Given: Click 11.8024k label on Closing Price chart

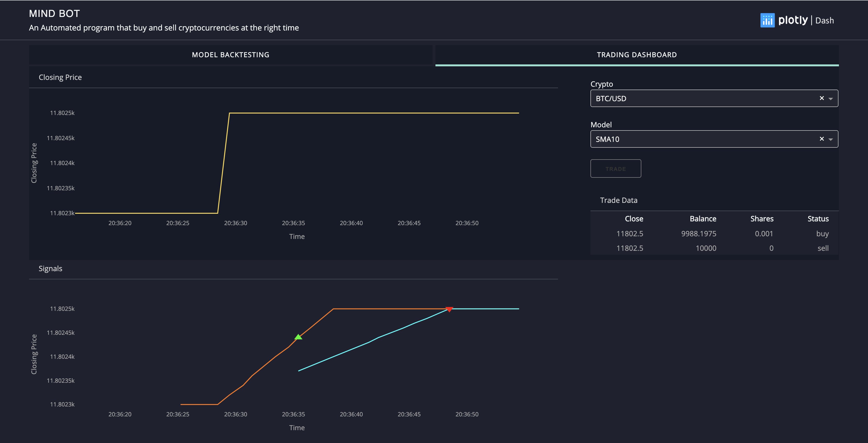Looking at the screenshot, I should tap(62, 163).
